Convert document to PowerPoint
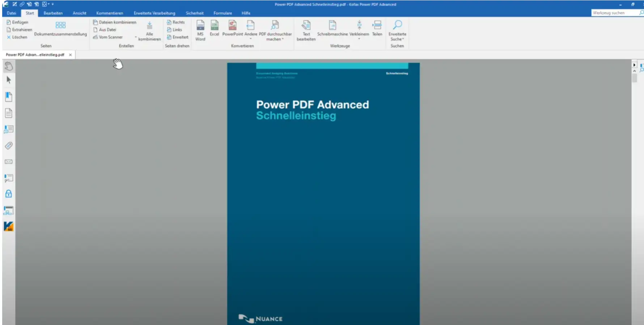644x325 pixels. pyautogui.click(x=232, y=28)
